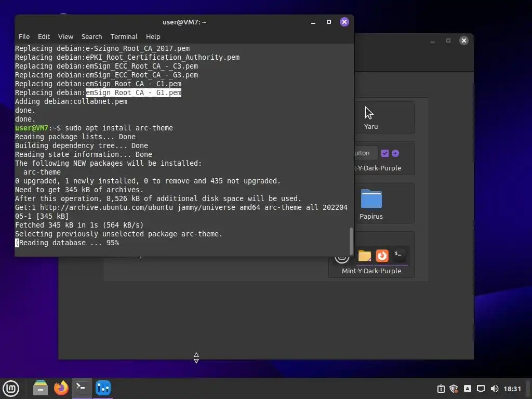Maximize the Themes window in the background
This screenshot has height=399, width=532.
tap(448, 41)
